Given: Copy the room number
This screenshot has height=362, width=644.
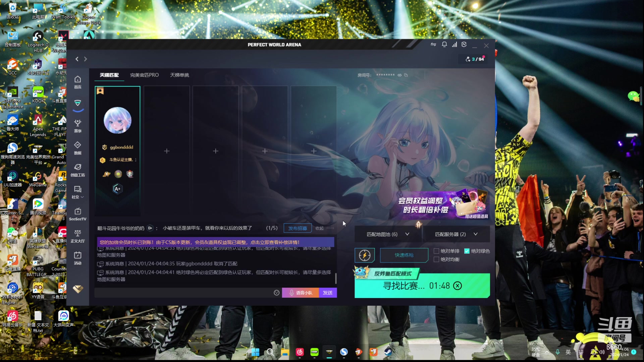Looking at the screenshot, I should [x=406, y=75].
